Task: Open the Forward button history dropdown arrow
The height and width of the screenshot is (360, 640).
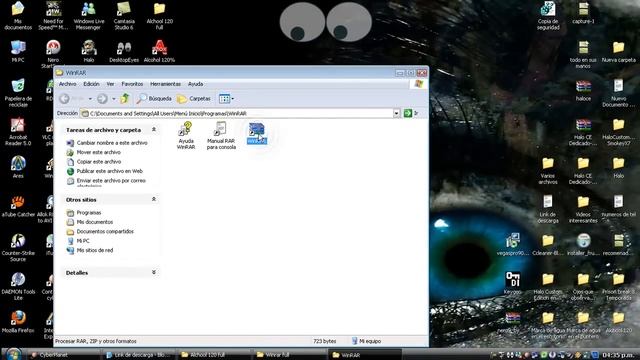Action: (114, 99)
